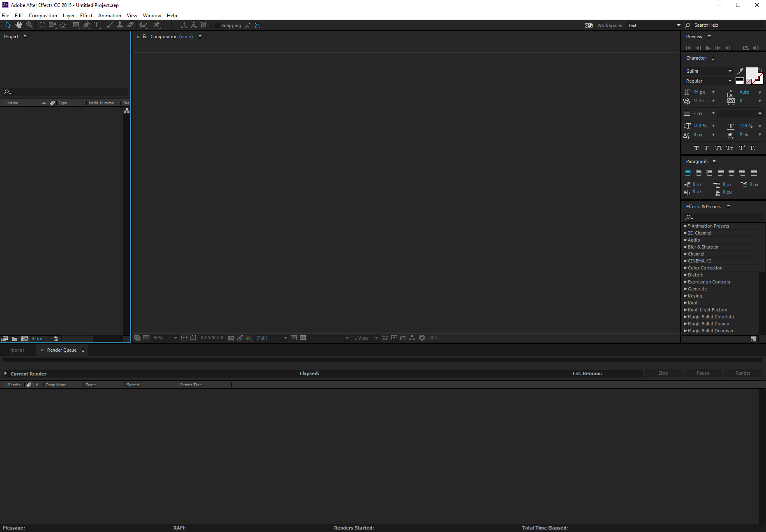Select the Puppet Pin tool
The width and height of the screenshot is (766, 532).
coord(157,25)
